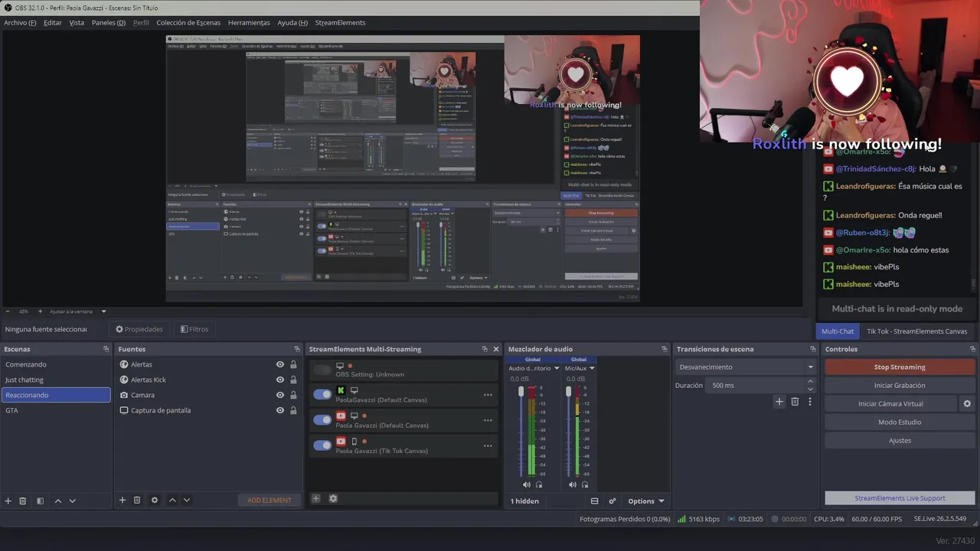Open the Archivo menu
This screenshot has width=980, height=551.
(20, 22)
